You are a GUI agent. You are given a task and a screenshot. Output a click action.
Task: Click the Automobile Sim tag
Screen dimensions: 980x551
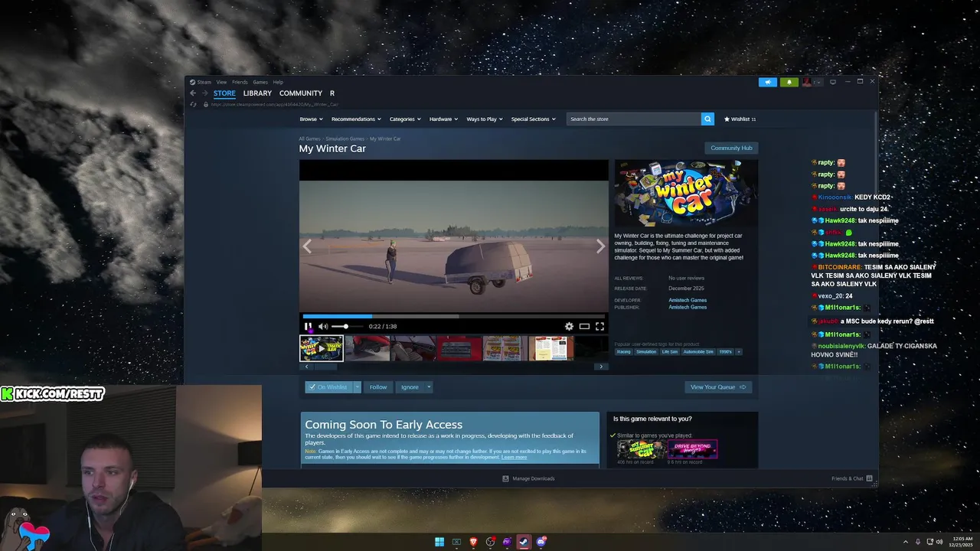click(x=698, y=352)
